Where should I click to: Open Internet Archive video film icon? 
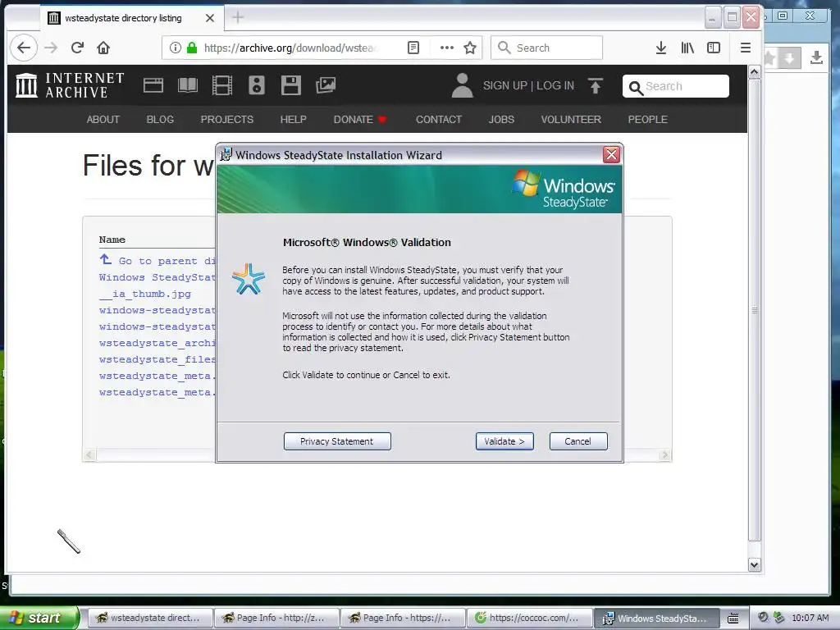[221, 85]
